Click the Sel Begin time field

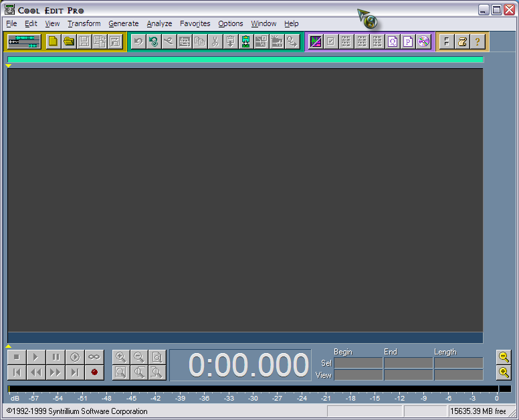click(x=358, y=363)
